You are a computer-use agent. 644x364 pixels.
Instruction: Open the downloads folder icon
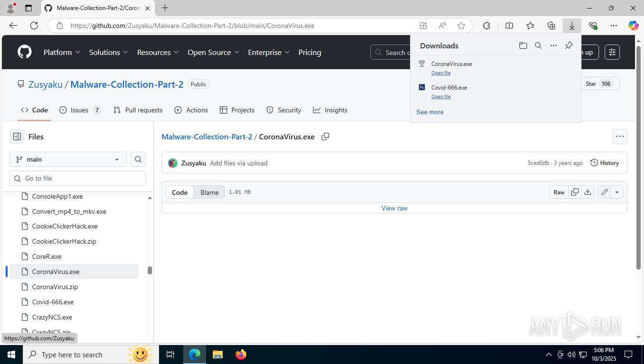point(523,45)
